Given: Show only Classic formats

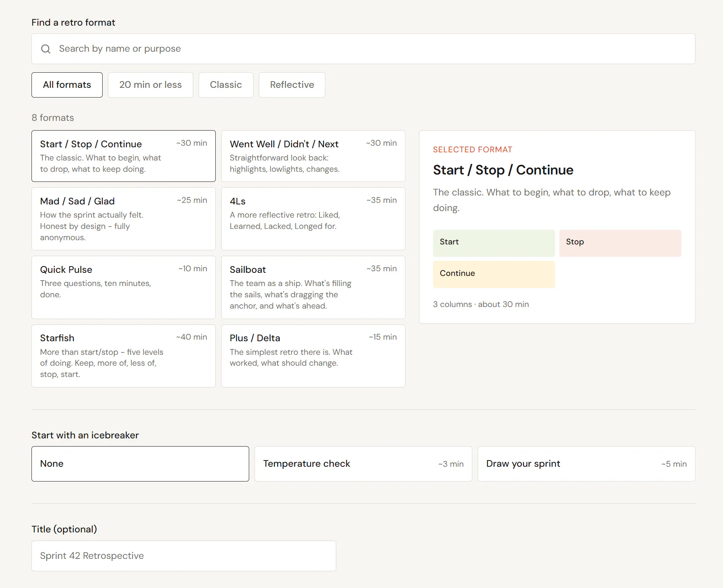Looking at the screenshot, I should click(226, 85).
